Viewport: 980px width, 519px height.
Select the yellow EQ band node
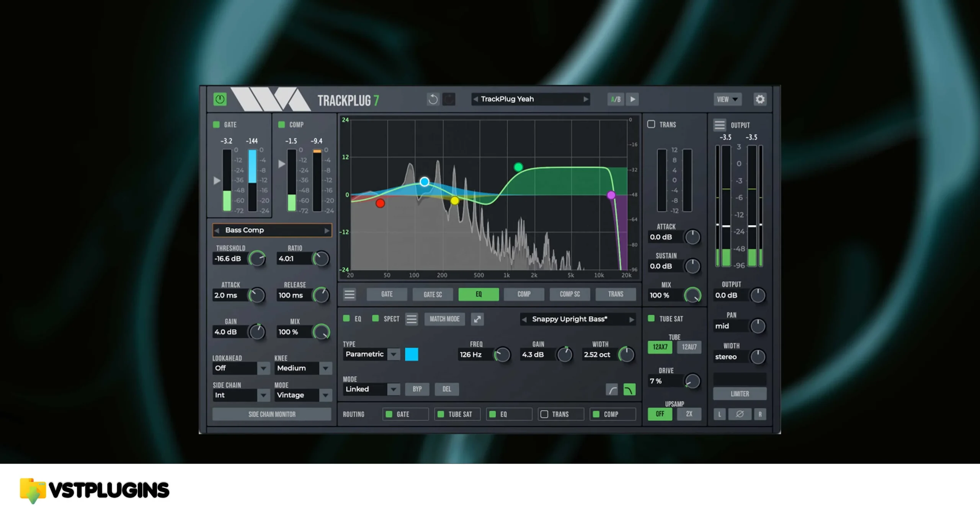click(x=454, y=200)
